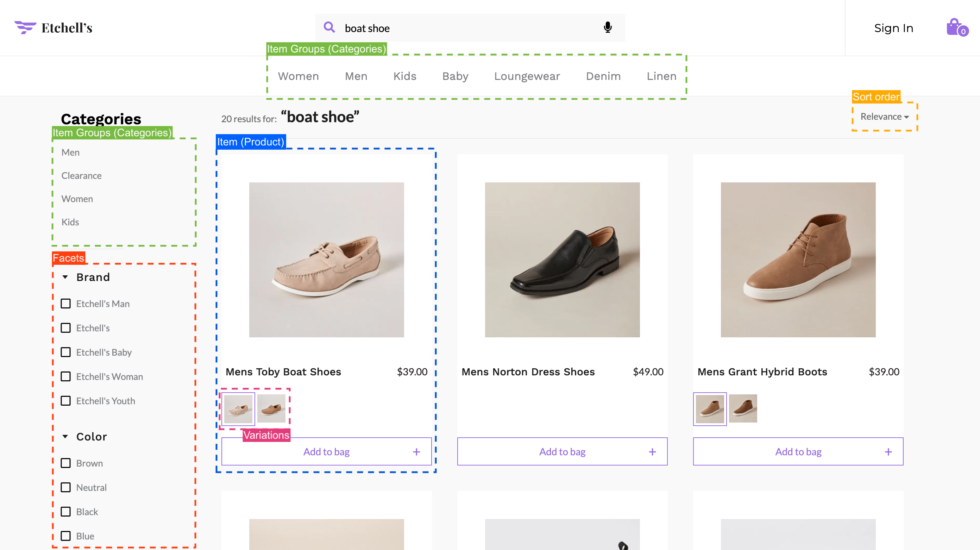
Task: Check the Etchell's Baby brand checkbox
Action: pyautogui.click(x=66, y=352)
